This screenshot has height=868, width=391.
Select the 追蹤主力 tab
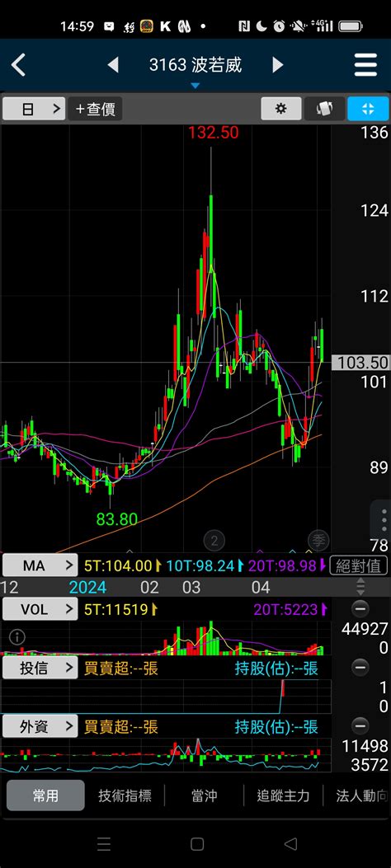pyautogui.click(x=283, y=796)
